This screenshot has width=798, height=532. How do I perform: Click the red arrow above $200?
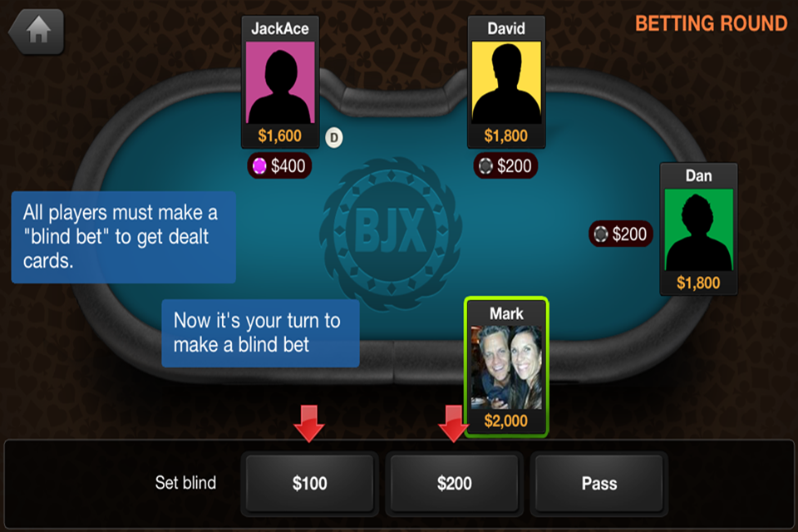452,424
